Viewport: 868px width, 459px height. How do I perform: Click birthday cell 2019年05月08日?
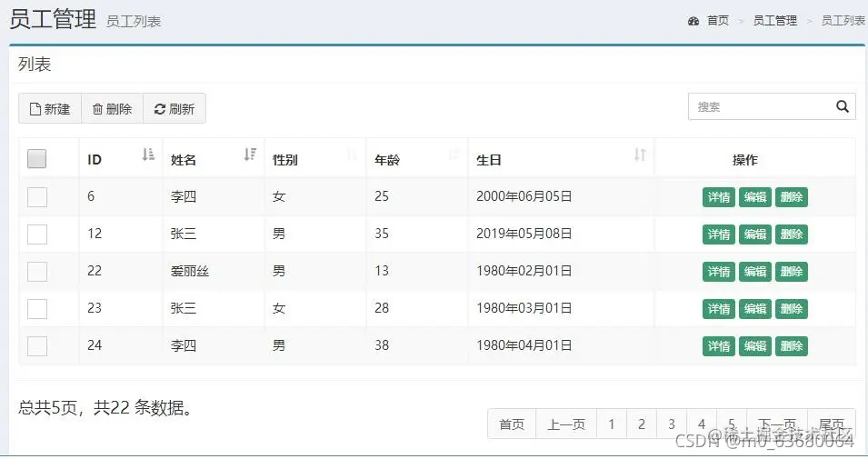click(x=524, y=234)
